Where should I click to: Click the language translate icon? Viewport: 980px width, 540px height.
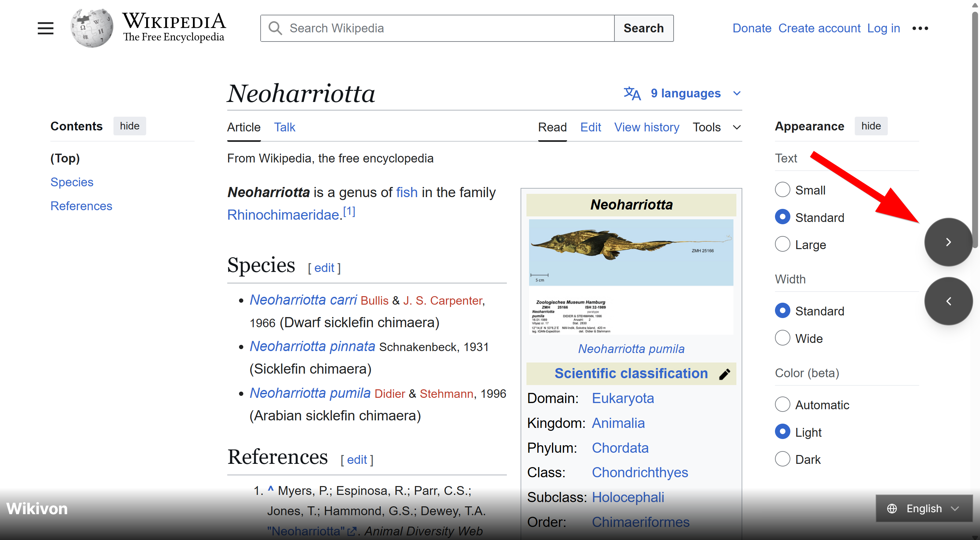(x=632, y=93)
